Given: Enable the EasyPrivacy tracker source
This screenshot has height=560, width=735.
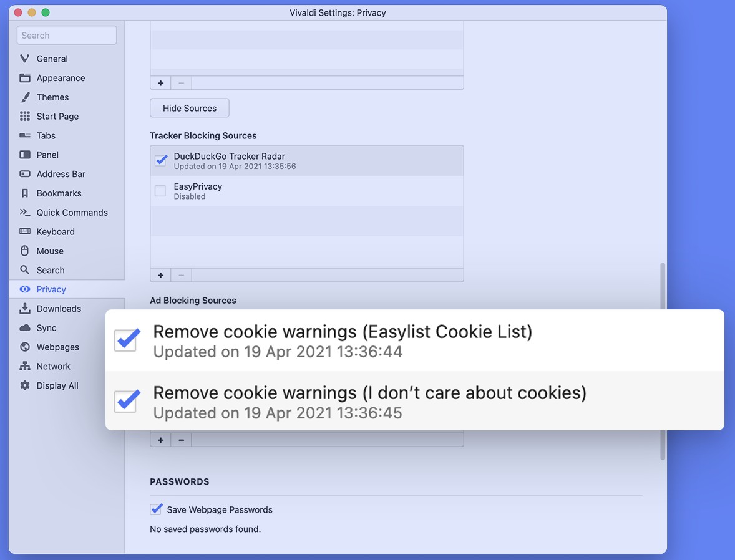Looking at the screenshot, I should [160, 191].
